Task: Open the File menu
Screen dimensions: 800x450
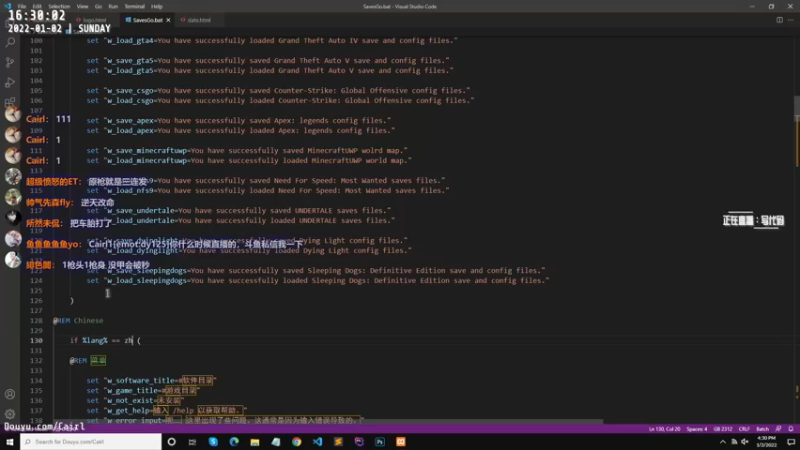Action: pos(21,7)
